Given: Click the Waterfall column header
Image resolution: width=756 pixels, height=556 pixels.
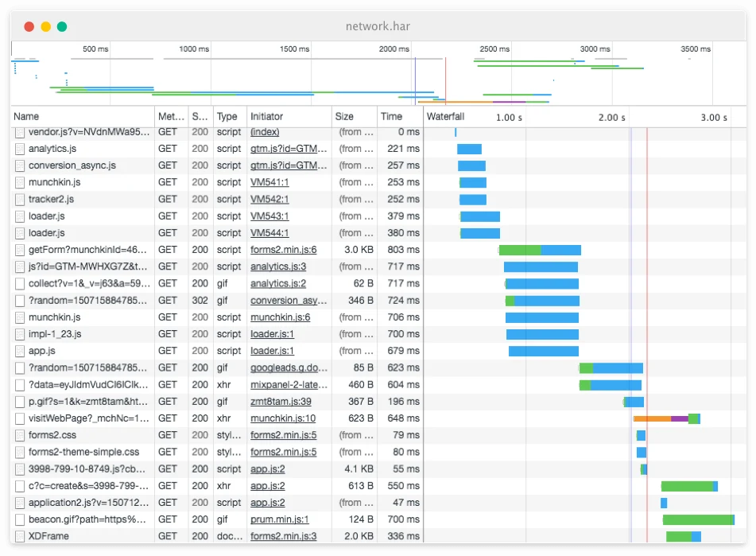Looking at the screenshot, I should 445,117.
